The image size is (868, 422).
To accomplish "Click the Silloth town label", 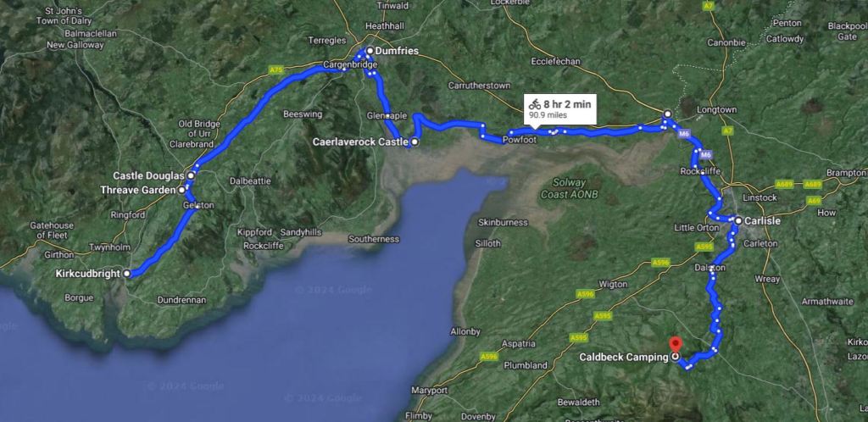I will 487,243.
